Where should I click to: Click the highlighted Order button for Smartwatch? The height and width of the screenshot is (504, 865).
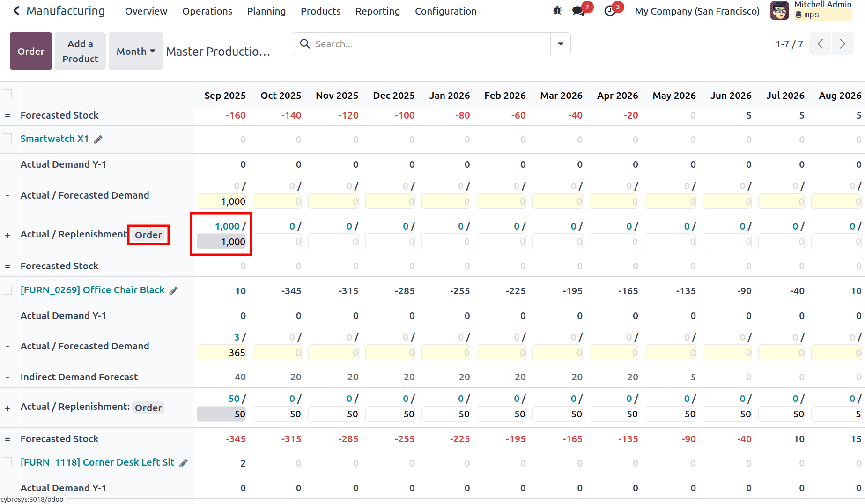point(148,235)
